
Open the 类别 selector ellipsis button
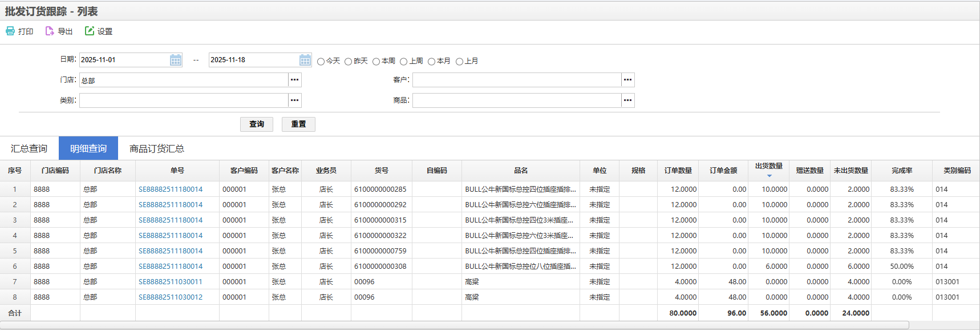coord(294,100)
